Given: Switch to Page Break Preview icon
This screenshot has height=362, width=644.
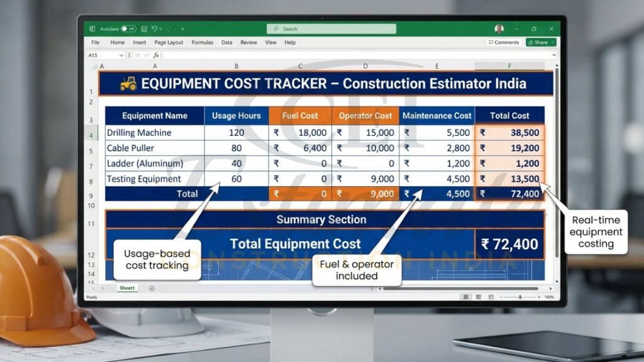Looking at the screenshot, I should pos(491,297).
